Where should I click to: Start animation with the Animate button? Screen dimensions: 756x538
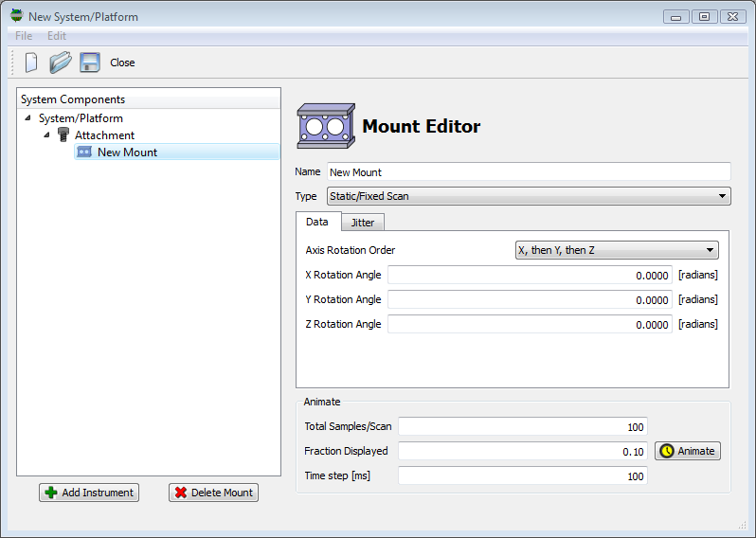click(687, 451)
